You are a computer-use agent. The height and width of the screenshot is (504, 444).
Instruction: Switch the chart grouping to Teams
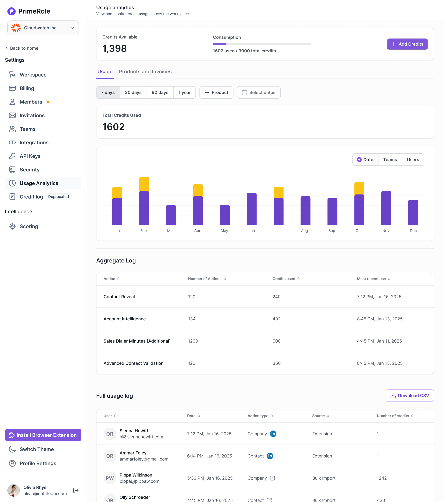pos(390,160)
